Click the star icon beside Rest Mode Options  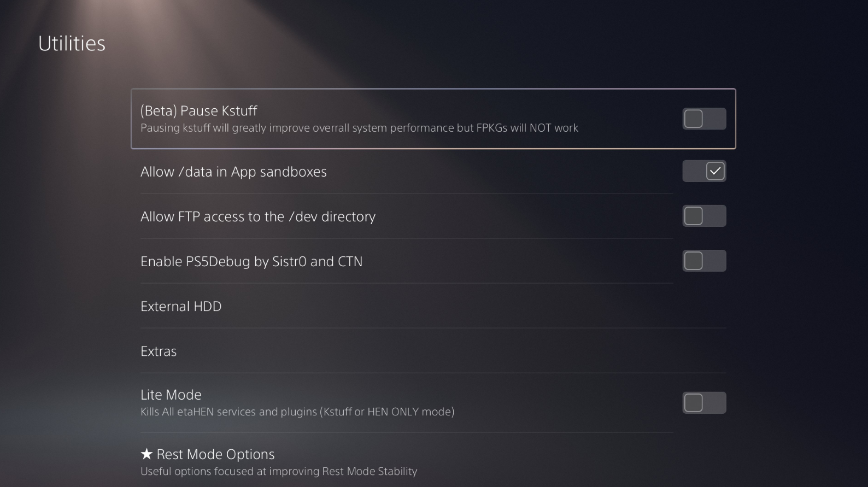coord(146,454)
